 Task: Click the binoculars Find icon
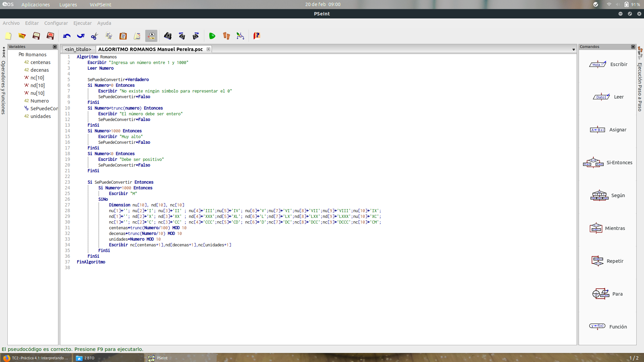tap(168, 36)
